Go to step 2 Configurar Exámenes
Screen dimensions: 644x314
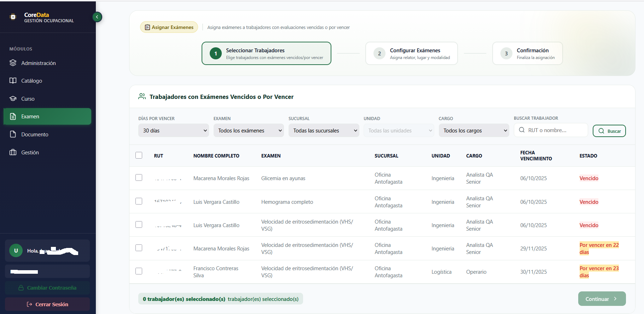coord(411,53)
